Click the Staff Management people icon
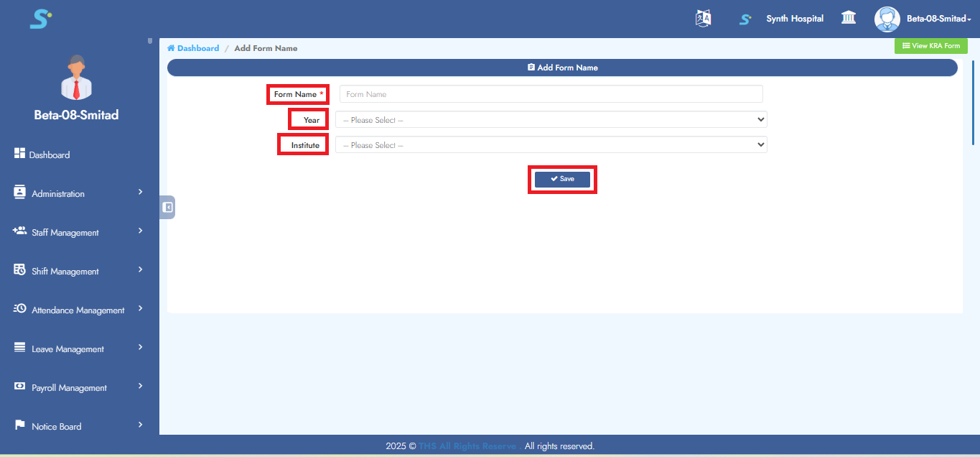The height and width of the screenshot is (457, 980). [20, 231]
